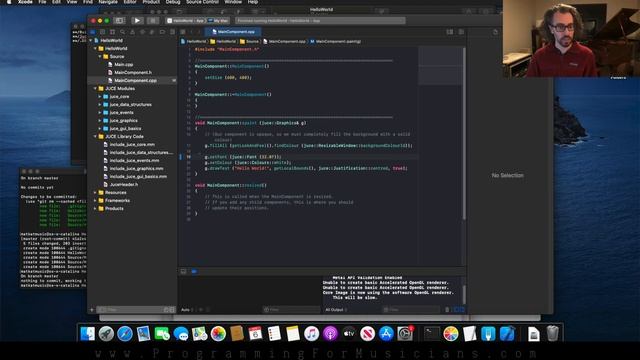Open App Store from the Dock
Screen dimensions: 640x360
click(386, 333)
